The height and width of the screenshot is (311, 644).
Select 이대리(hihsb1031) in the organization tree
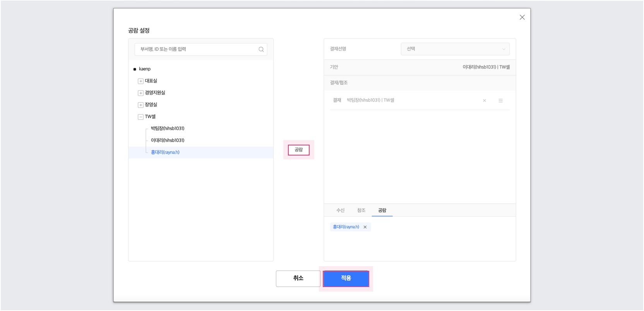[168, 140]
